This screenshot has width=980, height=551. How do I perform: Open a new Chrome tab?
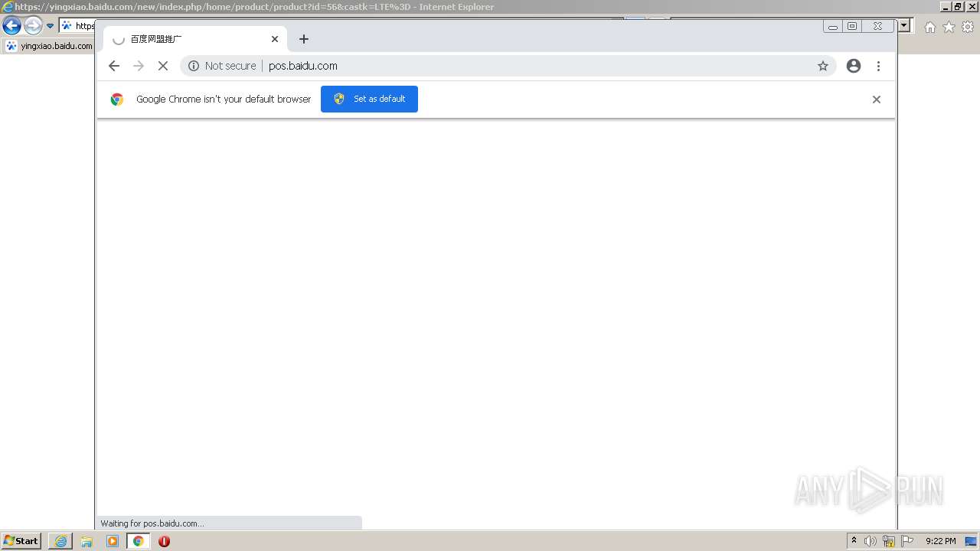[x=304, y=39]
